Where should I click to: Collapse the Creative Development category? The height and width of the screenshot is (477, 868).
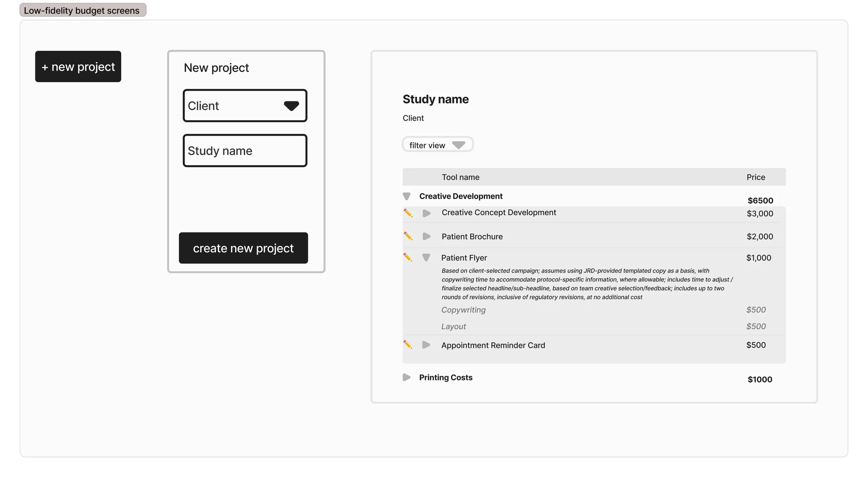coord(407,196)
